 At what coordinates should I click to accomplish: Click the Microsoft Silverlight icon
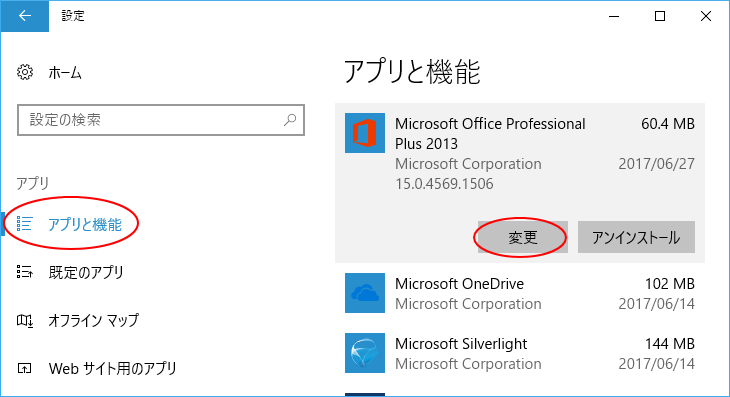coord(365,353)
